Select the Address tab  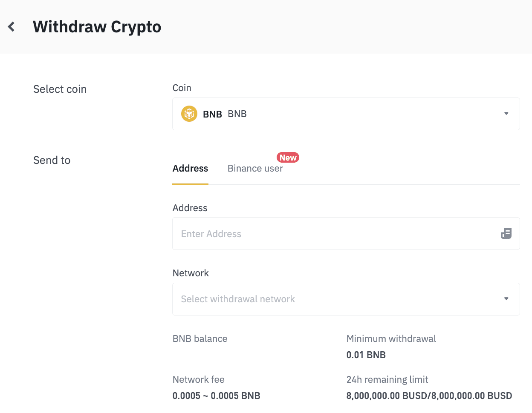pyautogui.click(x=190, y=169)
